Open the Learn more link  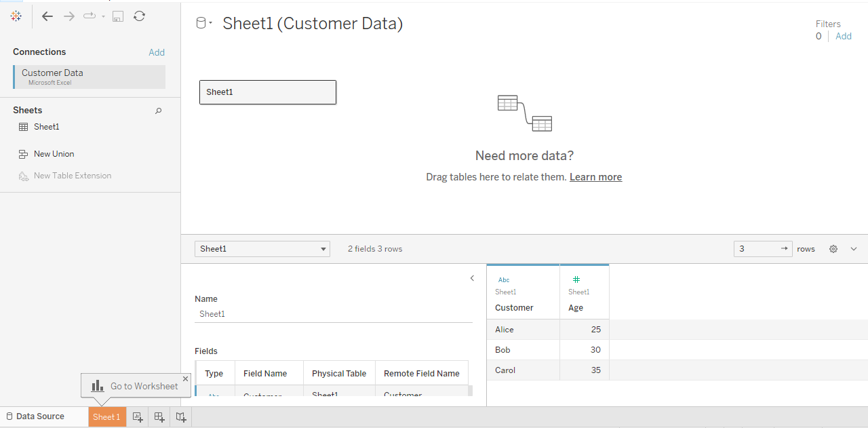595,176
